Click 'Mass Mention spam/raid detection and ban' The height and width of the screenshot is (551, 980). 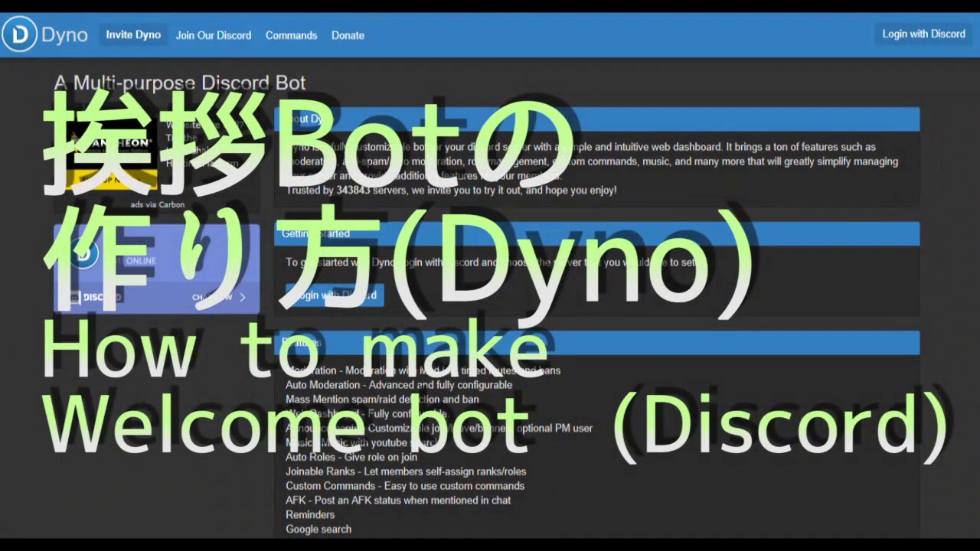pyautogui.click(x=382, y=399)
